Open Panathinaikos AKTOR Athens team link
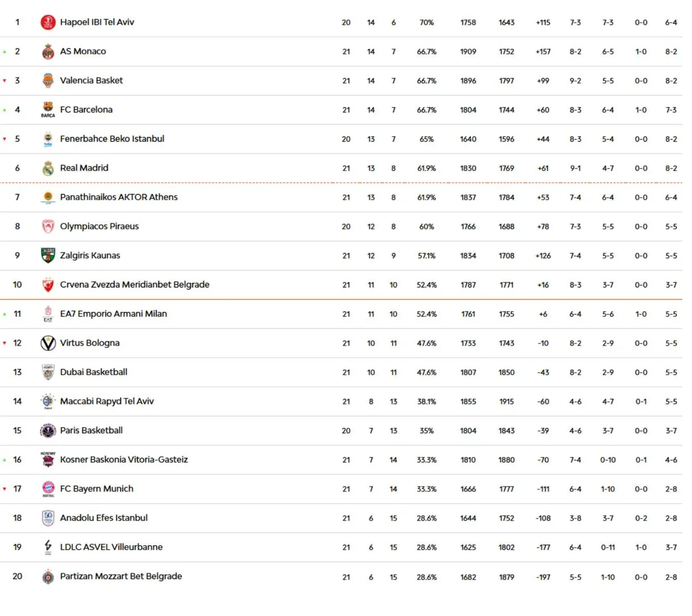Screen dimensions: 692x616 [119, 197]
